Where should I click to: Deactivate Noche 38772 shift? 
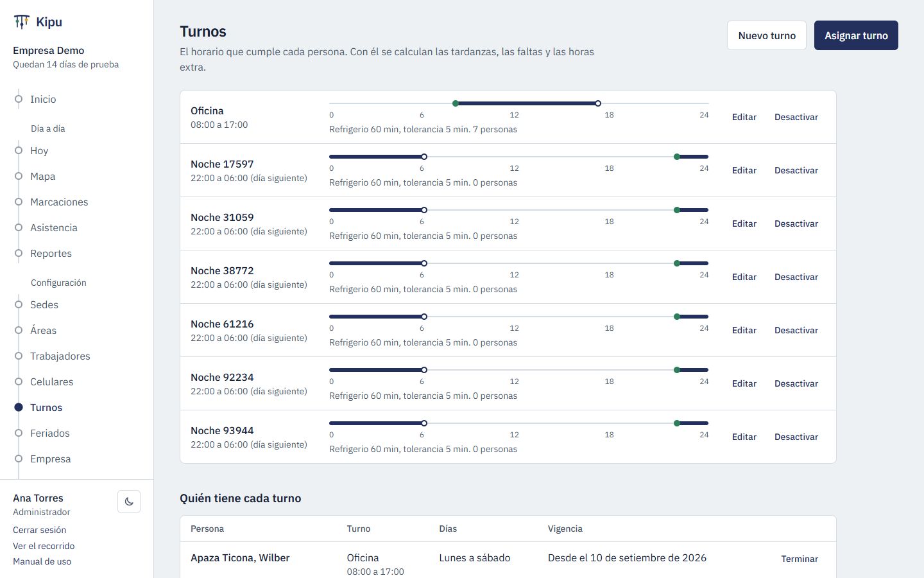(x=796, y=277)
